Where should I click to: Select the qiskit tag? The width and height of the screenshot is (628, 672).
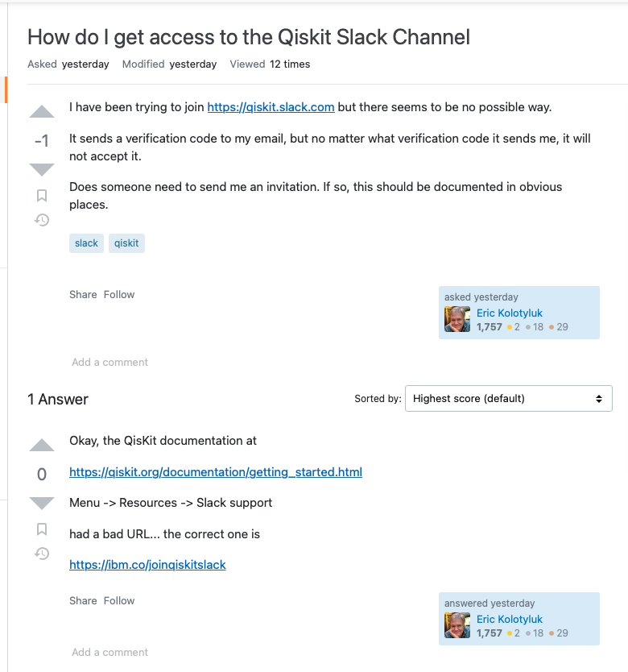(x=126, y=243)
